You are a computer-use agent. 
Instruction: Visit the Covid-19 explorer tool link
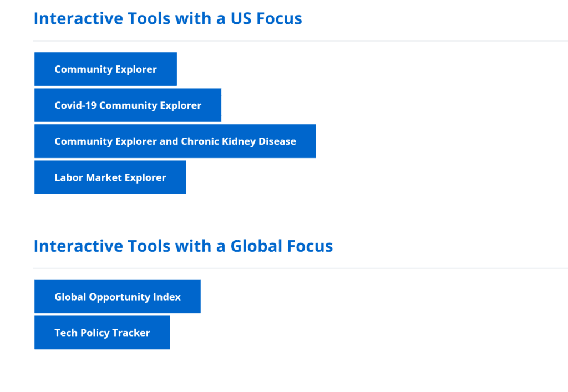point(128,105)
